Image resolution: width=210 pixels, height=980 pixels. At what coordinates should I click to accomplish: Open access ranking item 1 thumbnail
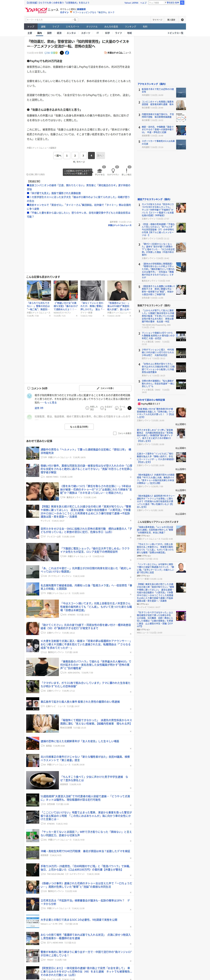(x=181, y=92)
